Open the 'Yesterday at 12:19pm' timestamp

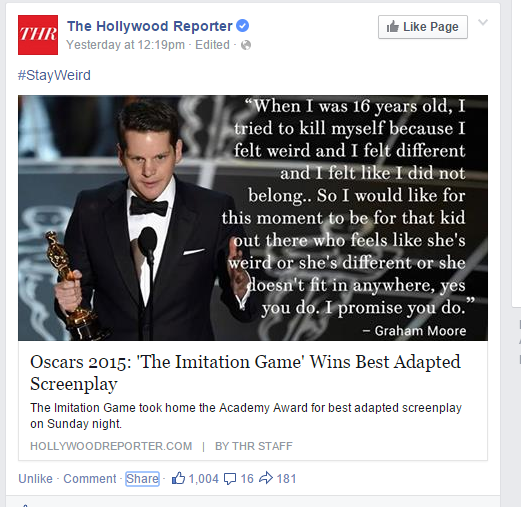point(125,45)
